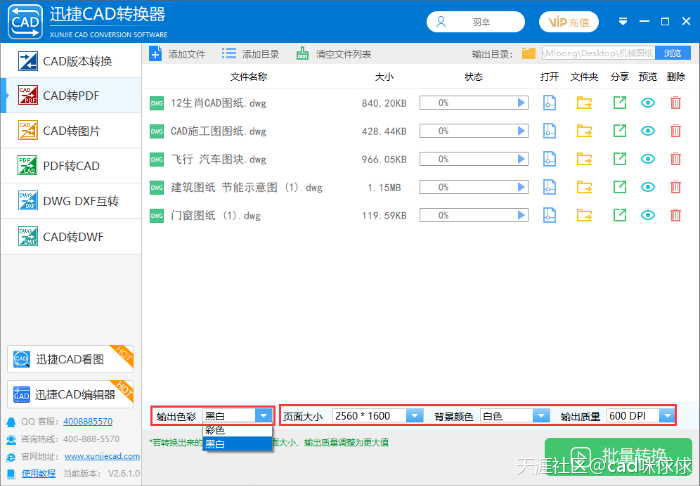700x486 pixels.
Task: Switch to CAD转图片 mode
Action: coord(71,131)
